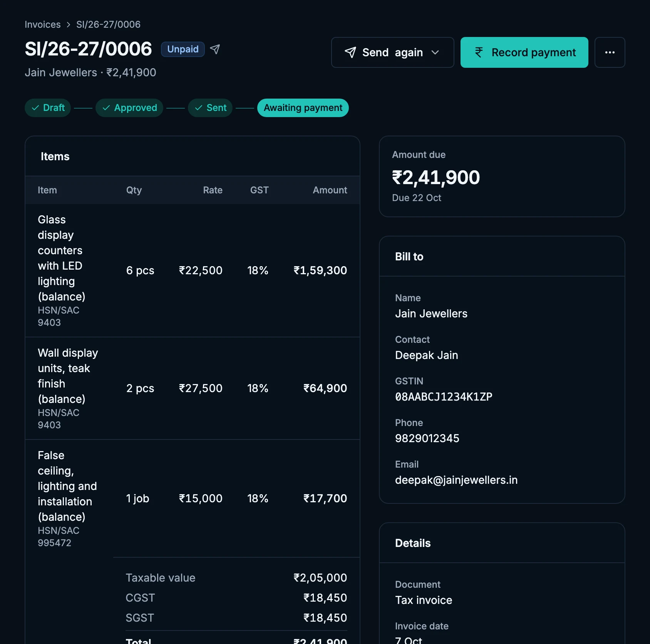
Task: Click the Details card heading
Action: coord(413,543)
